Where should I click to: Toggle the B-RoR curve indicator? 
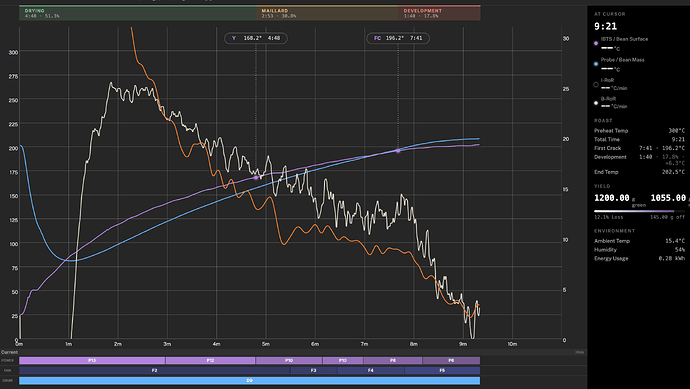[596, 103]
